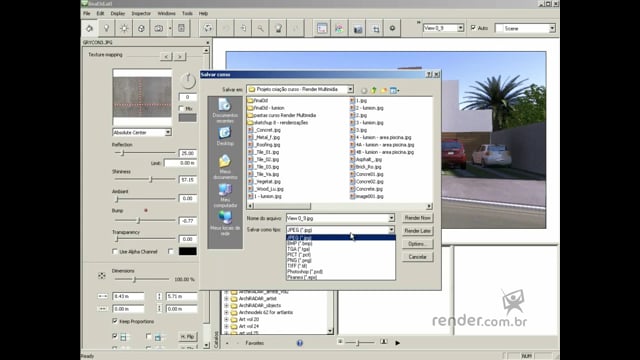Open the Heliodon sun inspector icon
640x360 pixels.
tap(124, 28)
